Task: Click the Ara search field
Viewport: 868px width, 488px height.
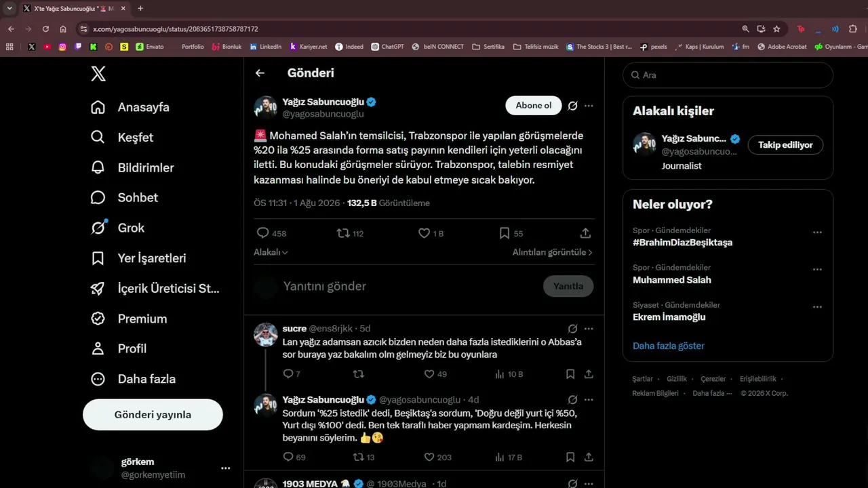Action: point(728,75)
